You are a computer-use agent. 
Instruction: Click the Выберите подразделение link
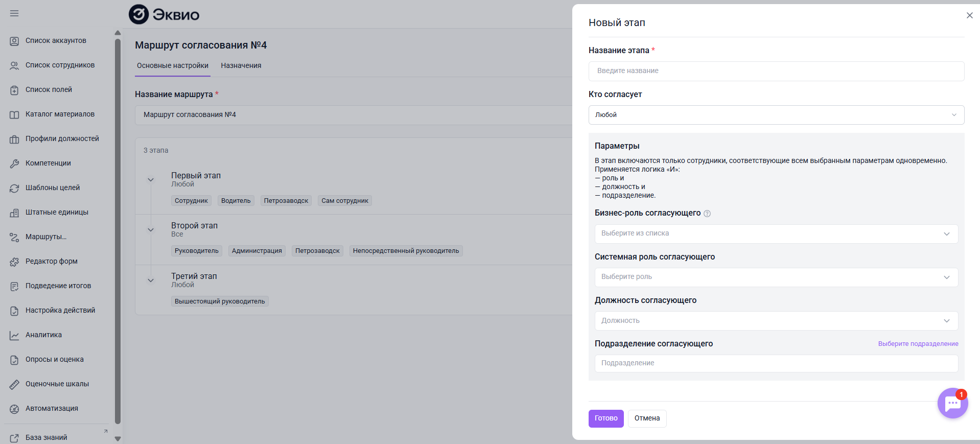(918, 344)
